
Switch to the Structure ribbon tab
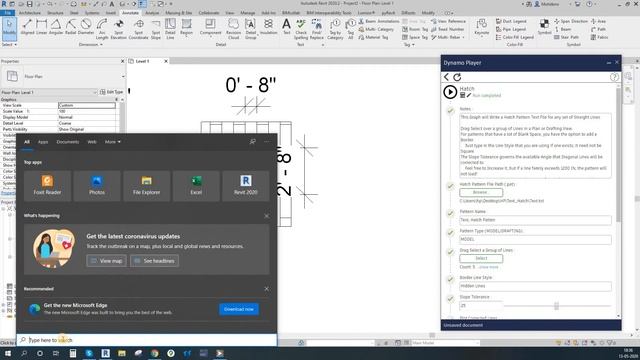coord(55,13)
